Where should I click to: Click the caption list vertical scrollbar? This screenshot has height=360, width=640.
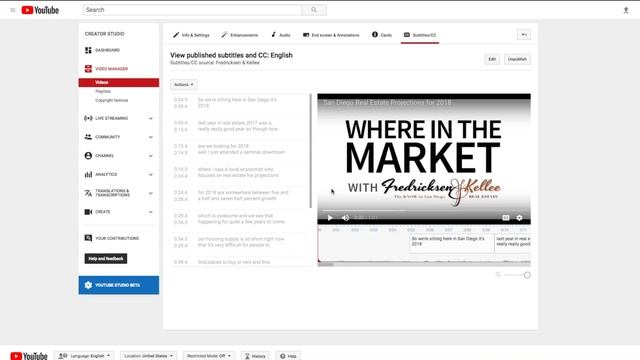(310, 151)
